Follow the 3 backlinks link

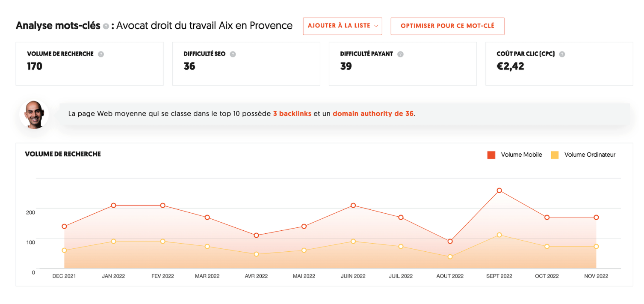[x=292, y=114]
